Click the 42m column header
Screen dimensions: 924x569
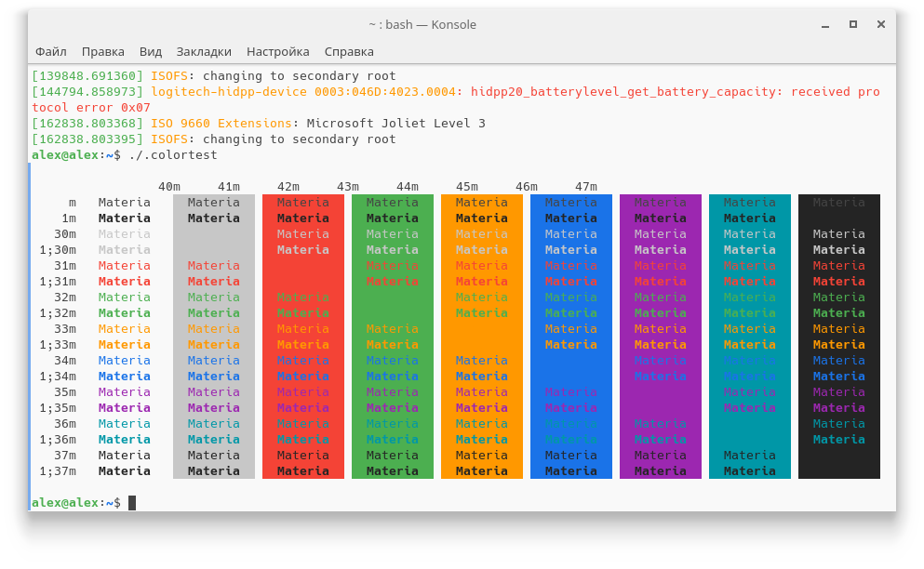288,187
